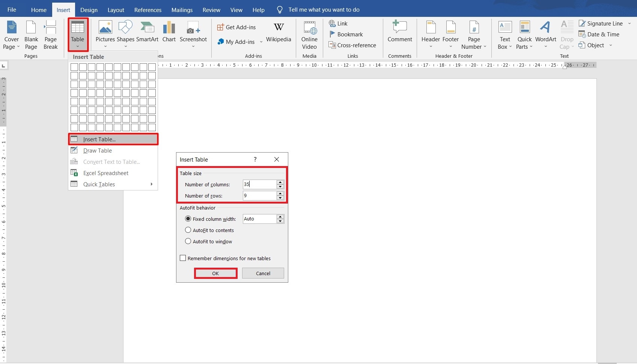Click OK in Insert Table dialog
The width and height of the screenshot is (637, 364).
215,273
